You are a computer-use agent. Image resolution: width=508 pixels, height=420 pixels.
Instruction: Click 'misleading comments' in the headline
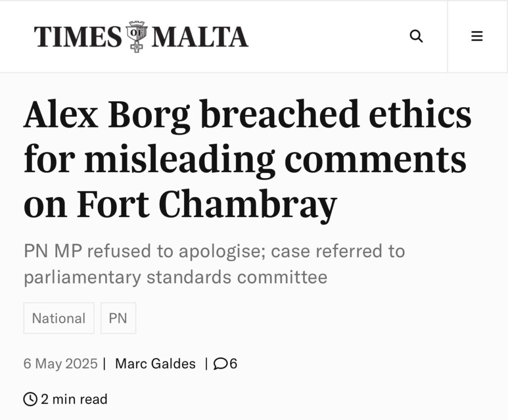275,159
